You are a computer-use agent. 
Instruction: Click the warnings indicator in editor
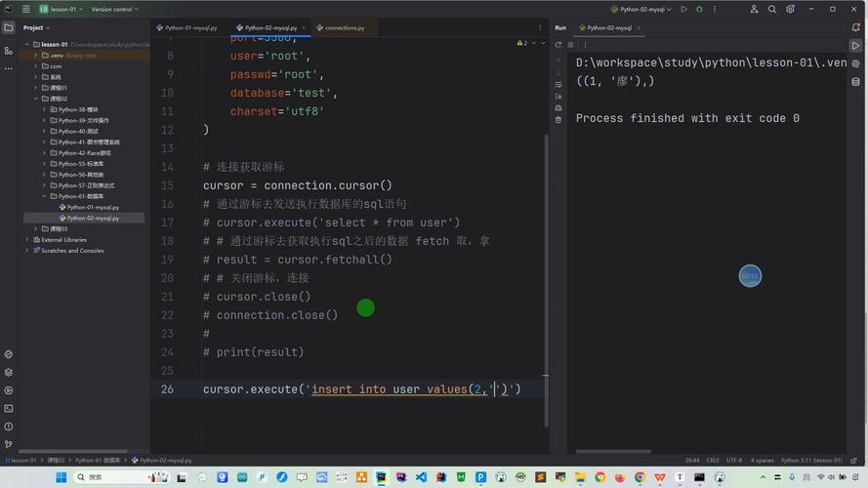[522, 43]
